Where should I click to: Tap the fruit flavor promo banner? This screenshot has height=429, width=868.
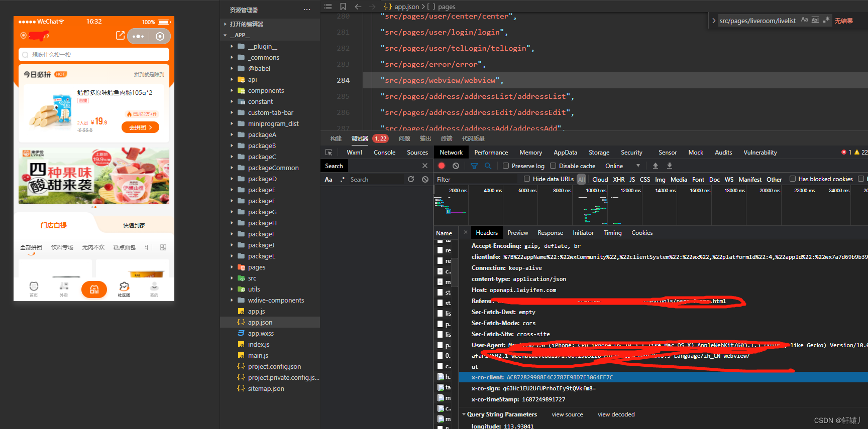tap(94, 176)
